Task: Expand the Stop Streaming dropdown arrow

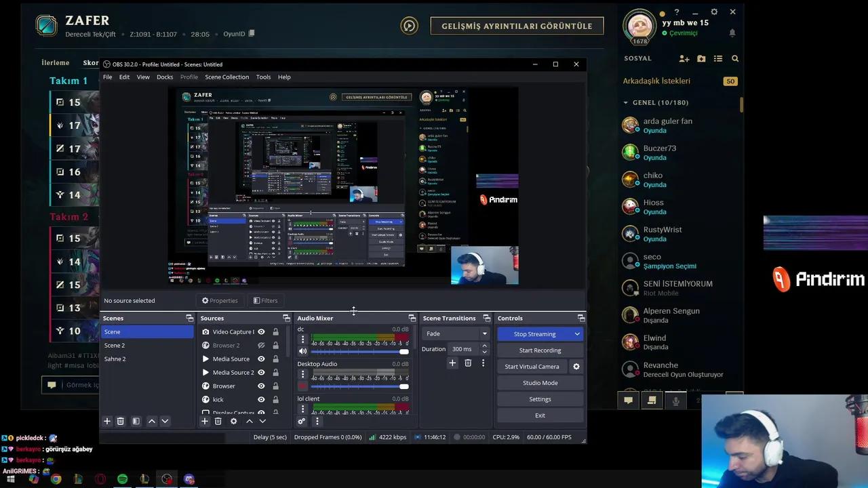Action: tap(577, 334)
